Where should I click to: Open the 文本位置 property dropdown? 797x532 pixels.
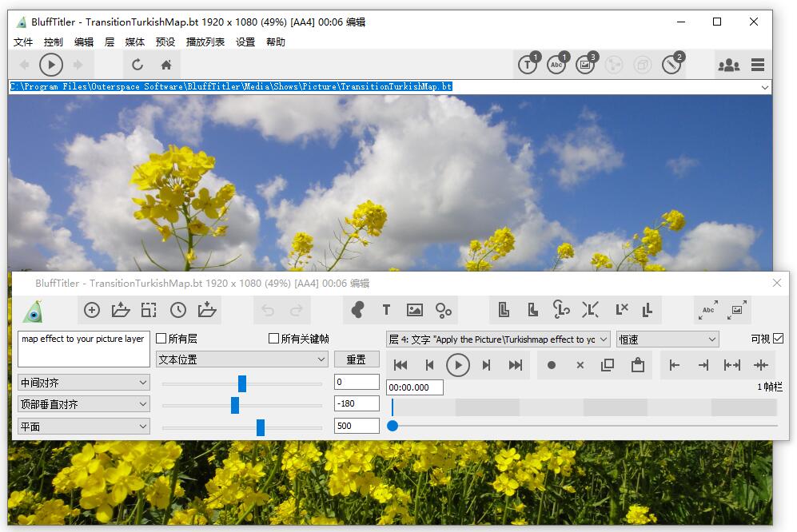(x=241, y=359)
